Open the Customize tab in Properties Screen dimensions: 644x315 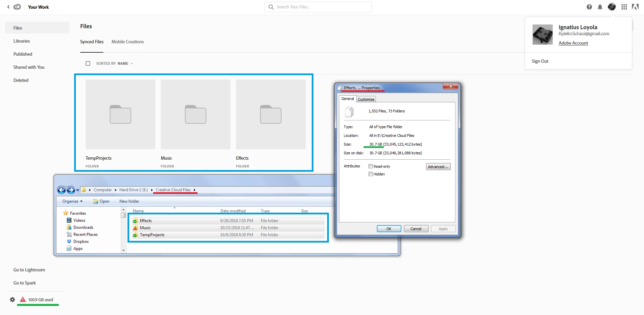pyautogui.click(x=366, y=99)
